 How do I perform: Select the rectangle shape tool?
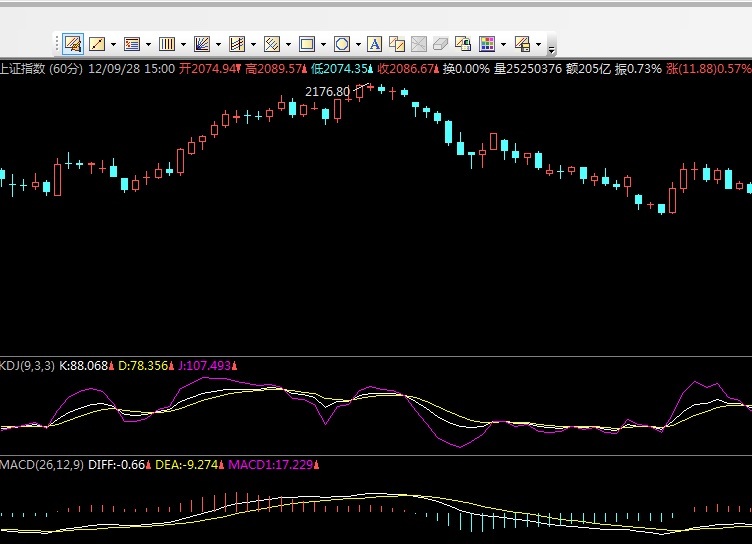[307, 44]
